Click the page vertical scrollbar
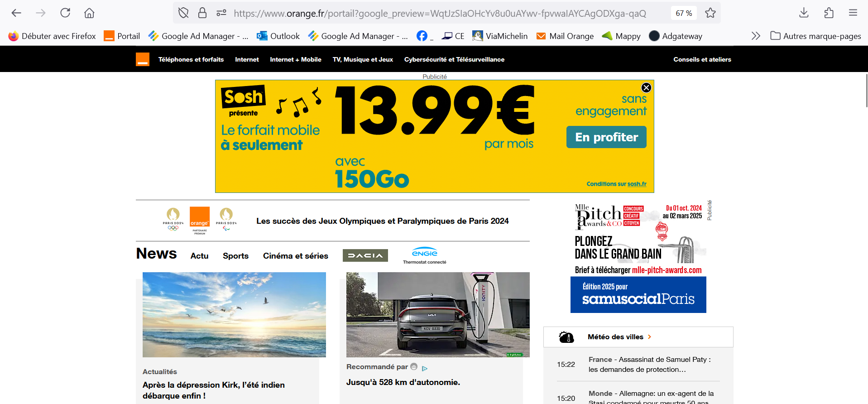The width and height of the screenshot is (868, 404). tap(867, 91)
